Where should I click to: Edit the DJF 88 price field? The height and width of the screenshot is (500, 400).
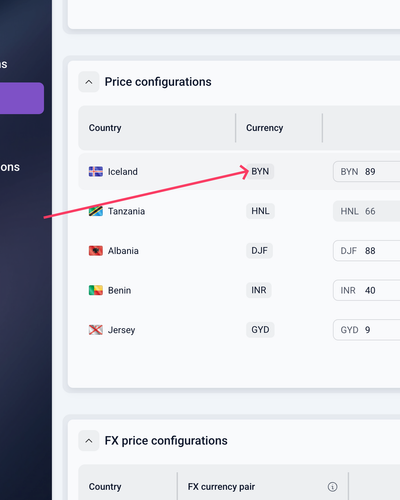pyautogui.click(x=367, y=251)
